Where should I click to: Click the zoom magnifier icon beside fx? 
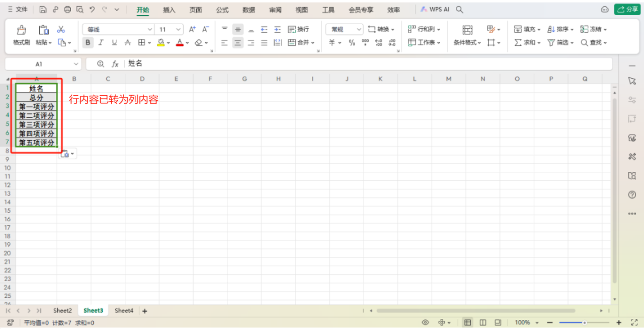point(101,64)
